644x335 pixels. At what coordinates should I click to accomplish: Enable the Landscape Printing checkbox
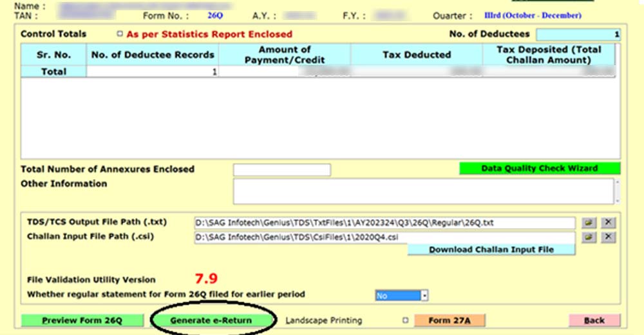tap(405, 320)
